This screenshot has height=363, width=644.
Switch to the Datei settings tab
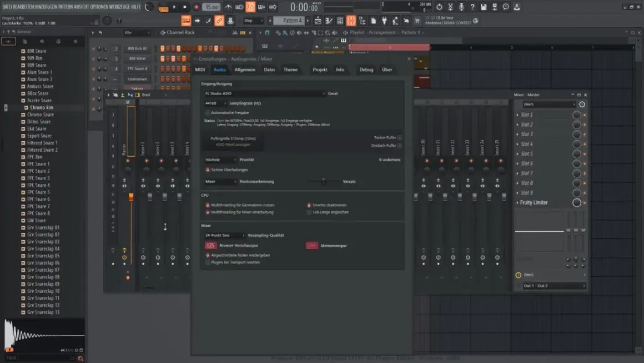[269, 69]
